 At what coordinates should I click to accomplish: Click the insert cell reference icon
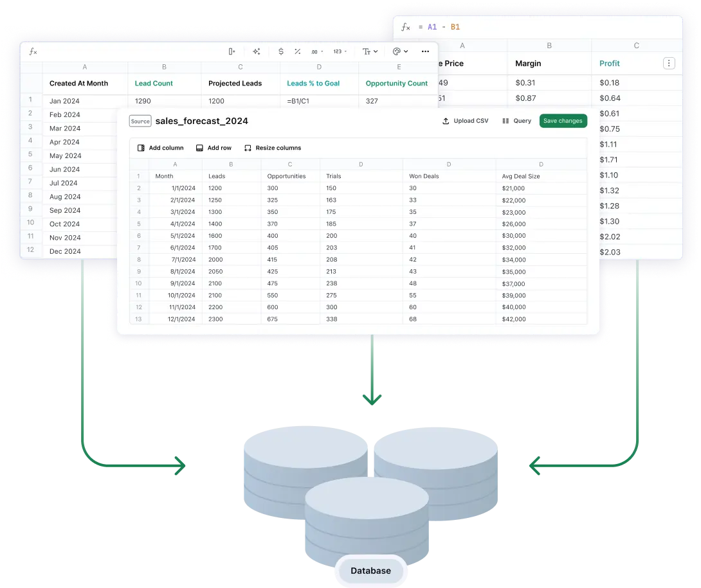pyautogui.click(x=232, y=51)
